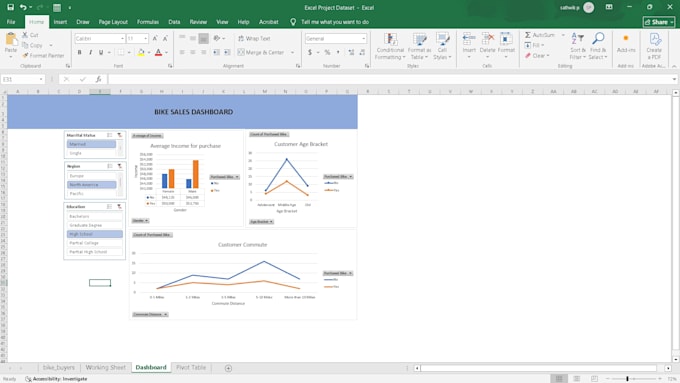Toggle Wrap Text
Viewport: 680px width, 383px height.
click(x=254, y=39)
